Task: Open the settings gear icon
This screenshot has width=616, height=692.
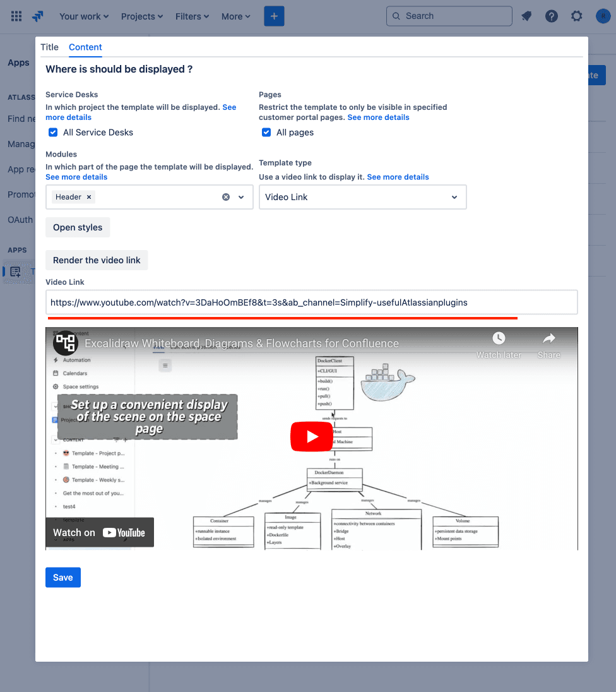Action: pos(577,16)
